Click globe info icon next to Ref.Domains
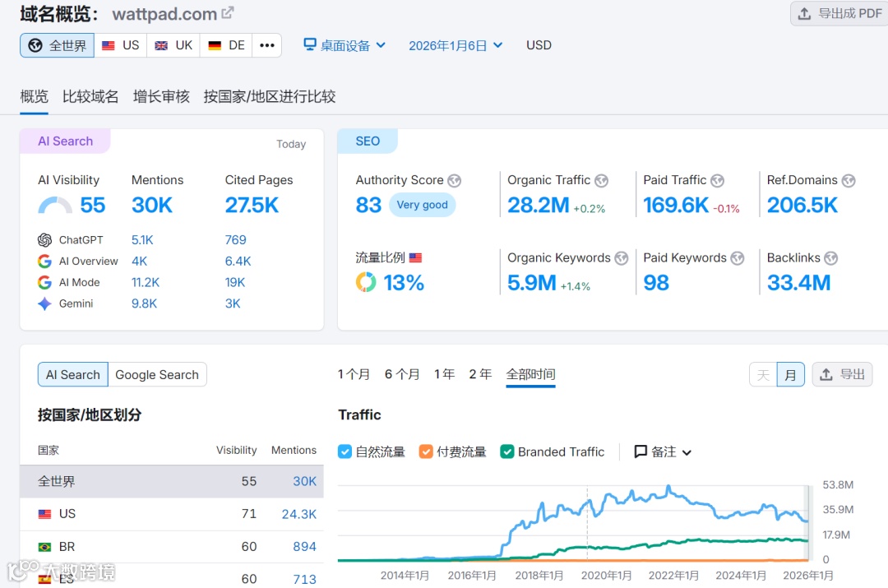This screenshot has height=588, width=888. coord(849,181)
